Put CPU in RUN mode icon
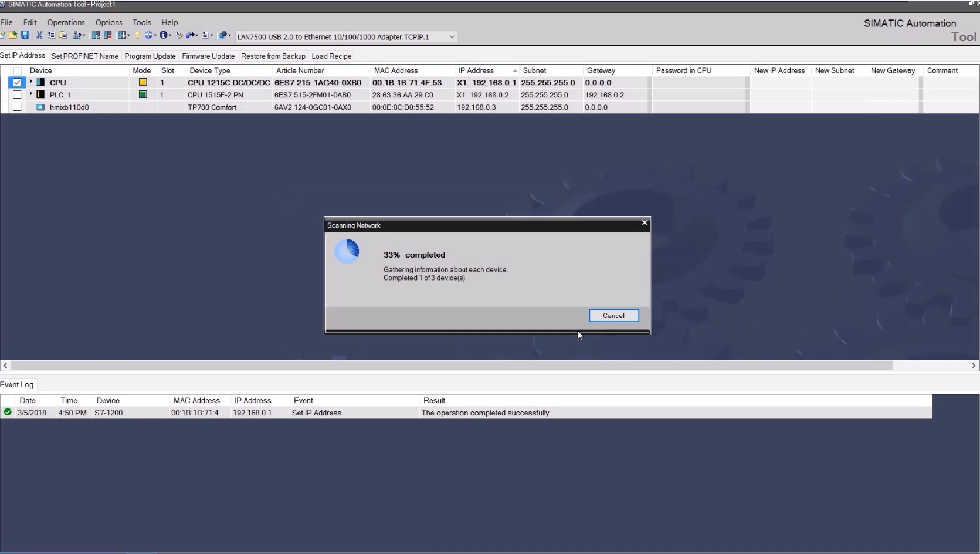Image resolution: width=980 pixels, height=554 pixels. (x=96, y=35)
